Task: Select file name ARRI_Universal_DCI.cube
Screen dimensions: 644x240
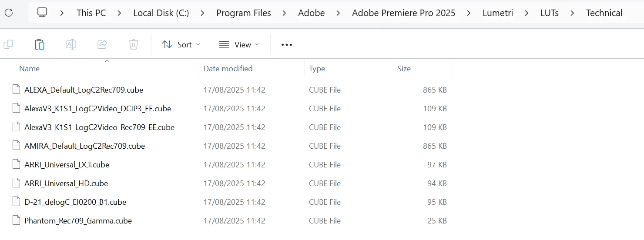Action: coord(67,165)
